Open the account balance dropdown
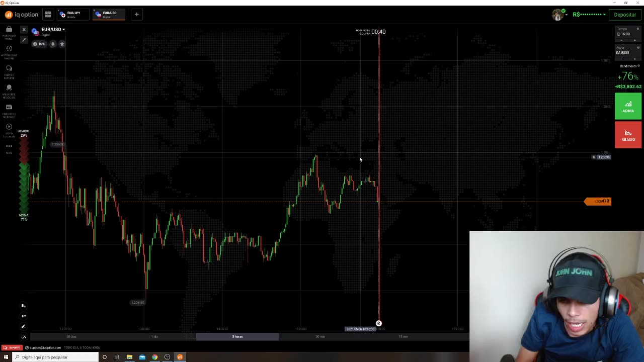 coord(589,15)
